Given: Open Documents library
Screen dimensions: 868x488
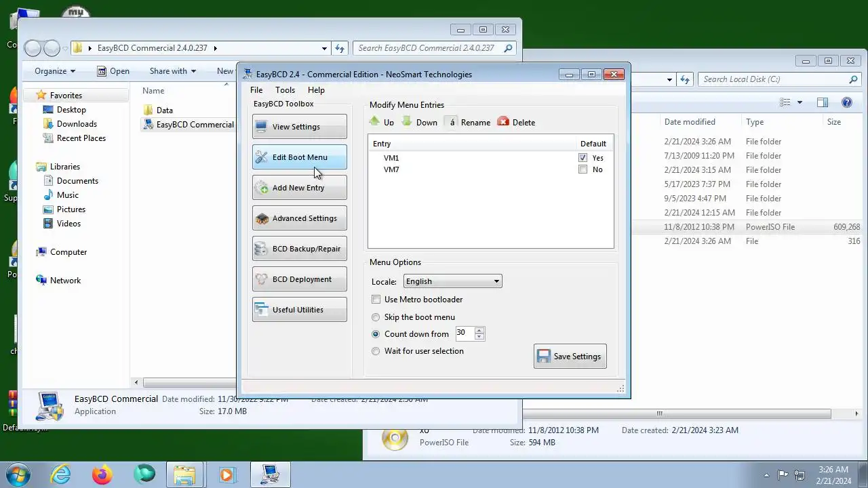Looking at the screenshot, I should [71, 181].
